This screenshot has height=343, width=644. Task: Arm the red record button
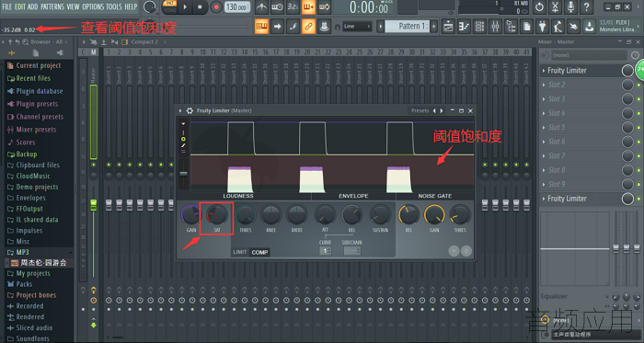[x=215, y=7]
